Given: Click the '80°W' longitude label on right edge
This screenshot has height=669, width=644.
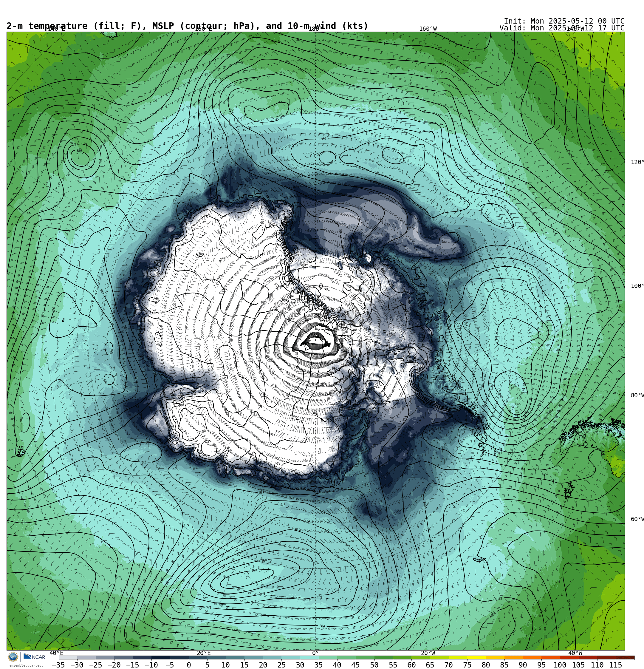Looking at the screenshot, I should coord(637,395).
